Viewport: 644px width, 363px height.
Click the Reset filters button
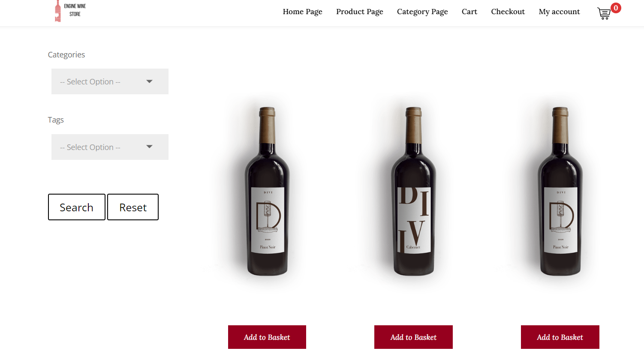[133, 207]
